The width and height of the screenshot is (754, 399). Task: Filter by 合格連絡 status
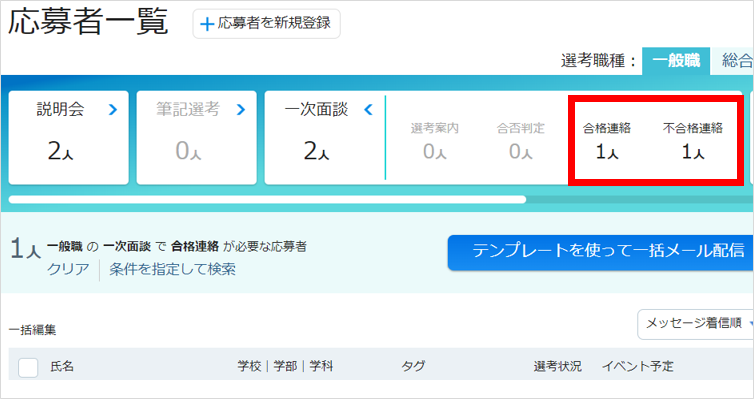pos(607,141)
